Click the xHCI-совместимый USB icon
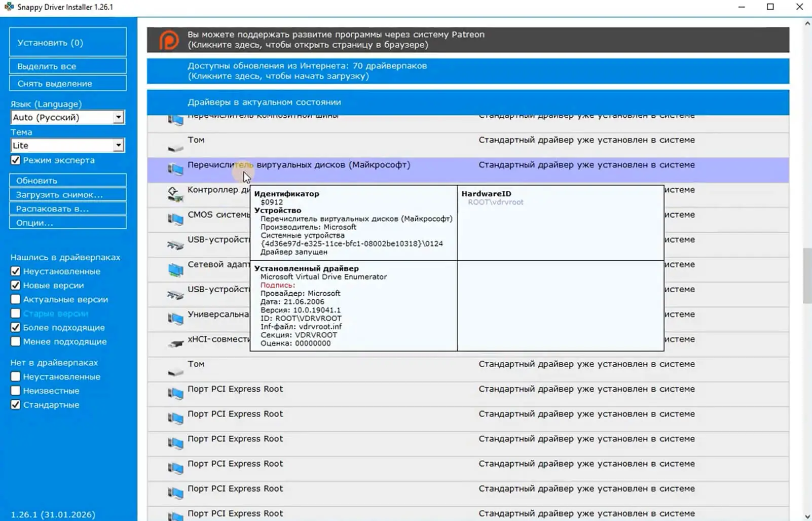Viewport: 812px width, 521px height. [x=175, y=344]
